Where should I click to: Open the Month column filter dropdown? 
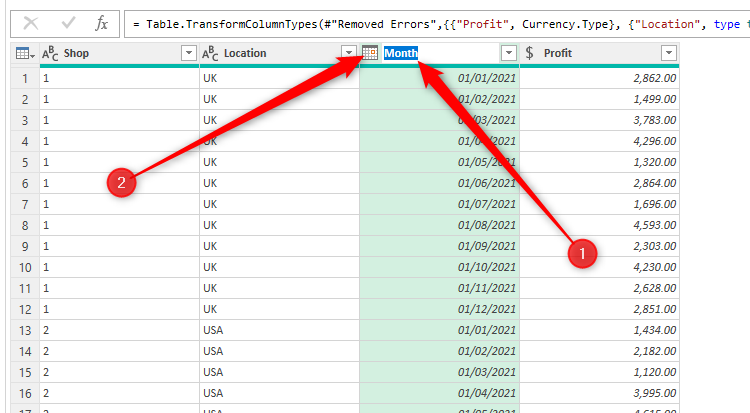pyautogui.click(x=509, y=53)
